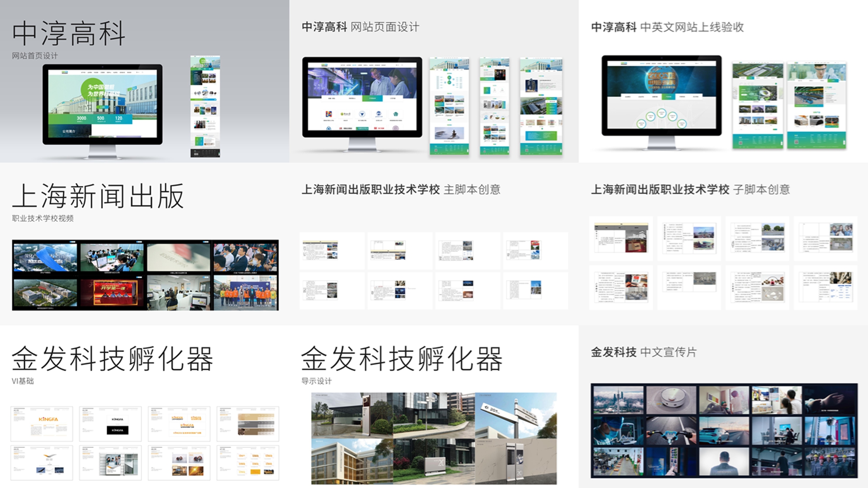Open the promo frame showing a robot vacuum
This screenshot has width=868, height=488.
pyautogui.click(x=671, y=400)
